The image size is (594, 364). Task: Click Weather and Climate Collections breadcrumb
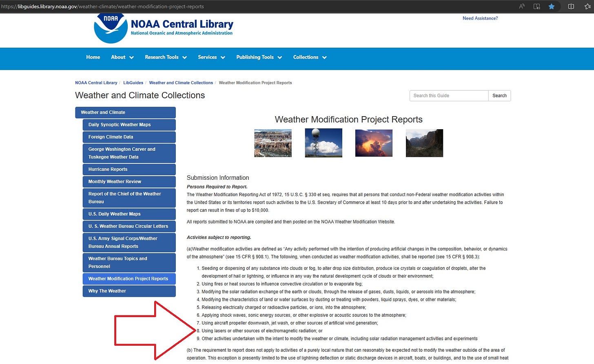[x=181, y=83]
